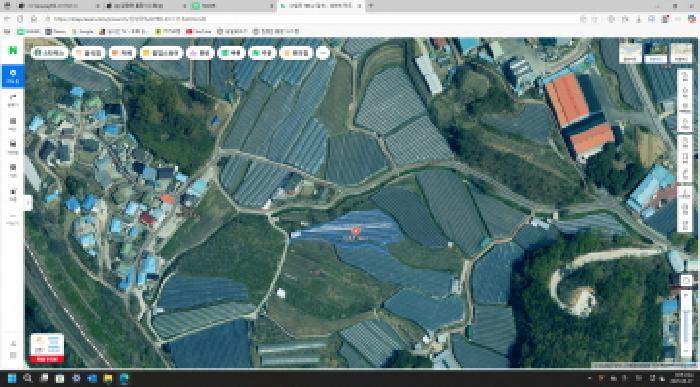Viewport: 700px width, 387px height.
Task: Open the bookmark with the yellow icon
Action: (x=168, y=32)
